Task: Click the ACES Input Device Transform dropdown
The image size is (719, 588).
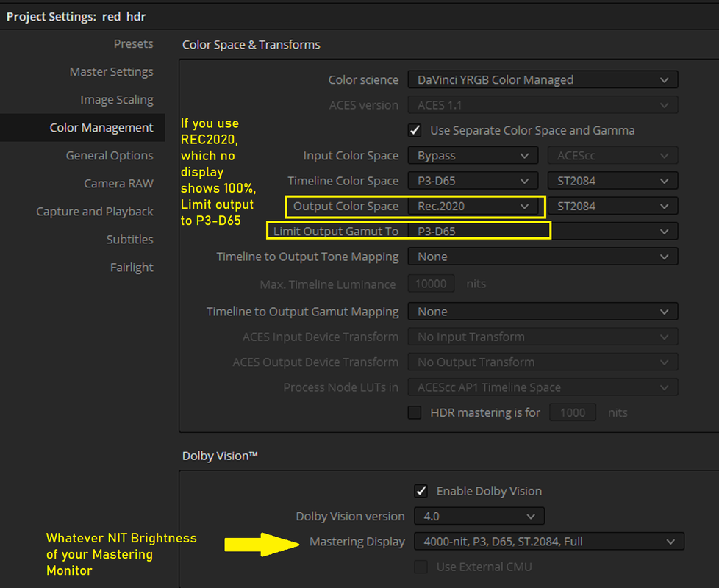Action: click(543, 337)
